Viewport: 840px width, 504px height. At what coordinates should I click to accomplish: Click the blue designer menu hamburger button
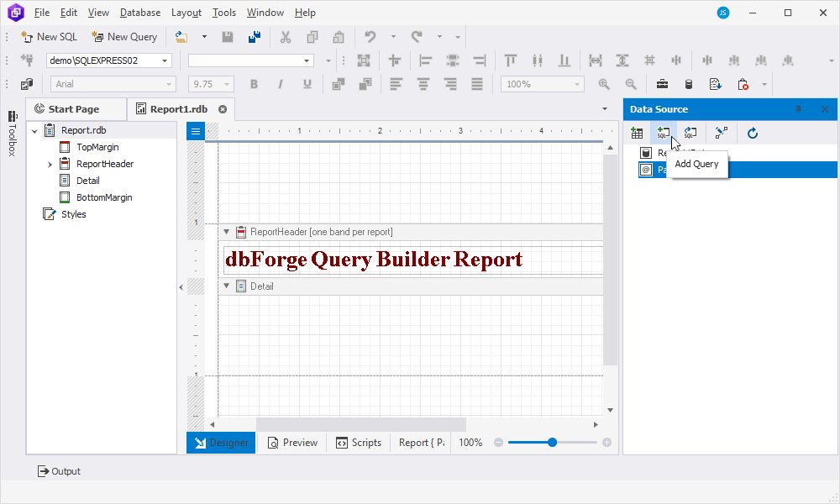pyautogui.click(x=196, y=131)
